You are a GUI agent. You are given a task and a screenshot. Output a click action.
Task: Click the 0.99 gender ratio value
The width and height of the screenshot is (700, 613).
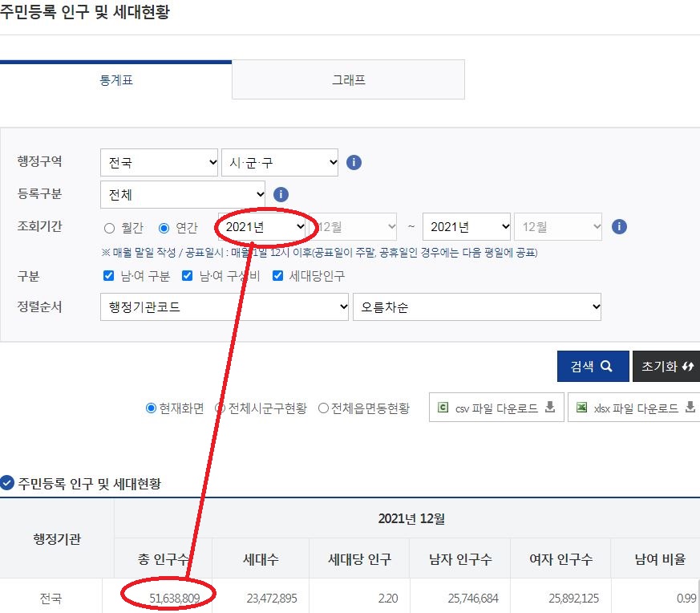[x=686, y=598]
